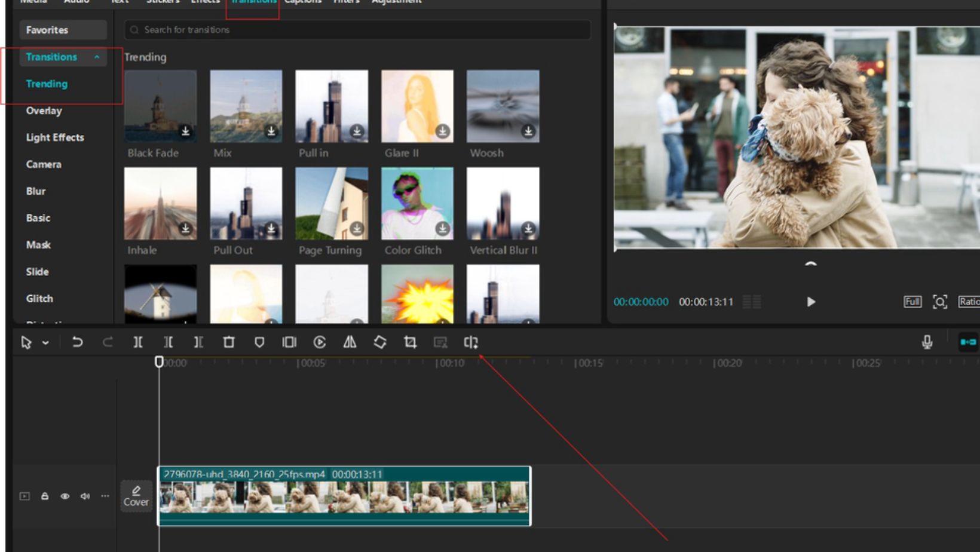Viewport: 980px width, 552px height.
Task: Select the Camera category
Action: [x=44, y=164]
